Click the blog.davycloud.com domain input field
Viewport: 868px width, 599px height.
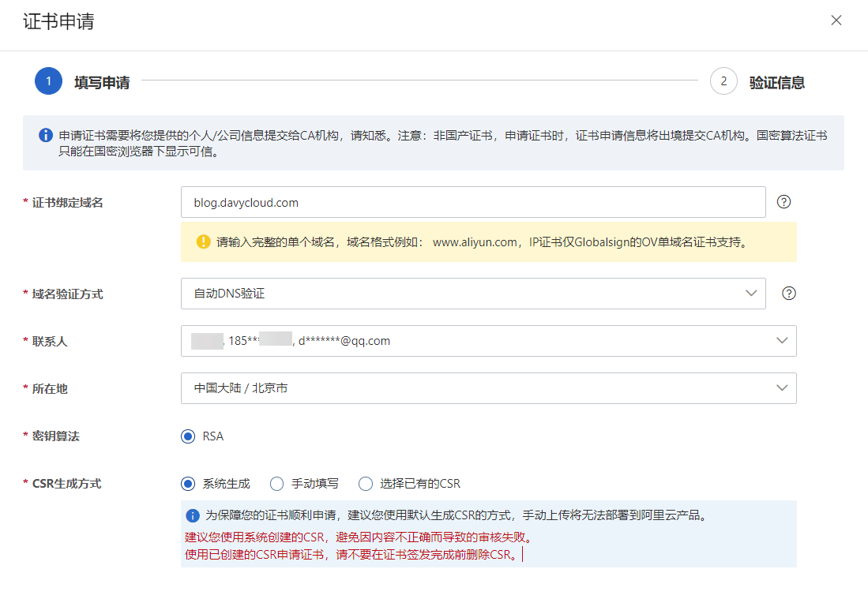[472, 202]
